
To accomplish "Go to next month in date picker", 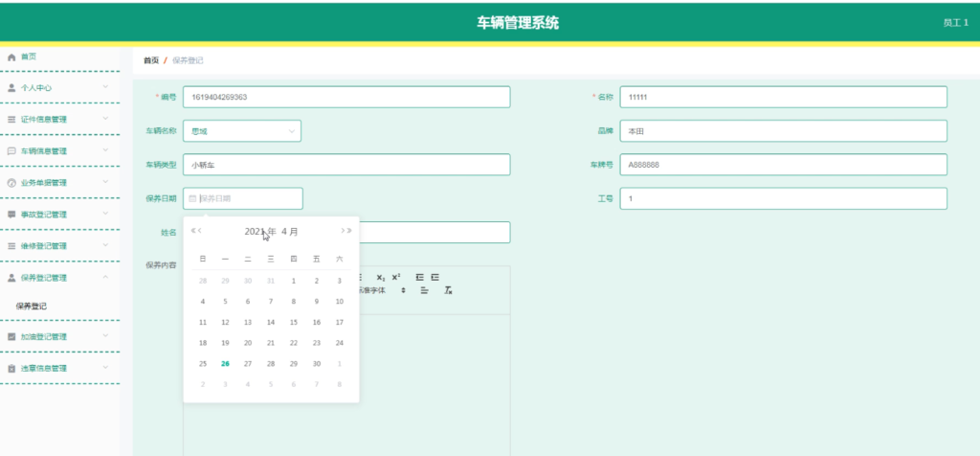I will 343,231.
